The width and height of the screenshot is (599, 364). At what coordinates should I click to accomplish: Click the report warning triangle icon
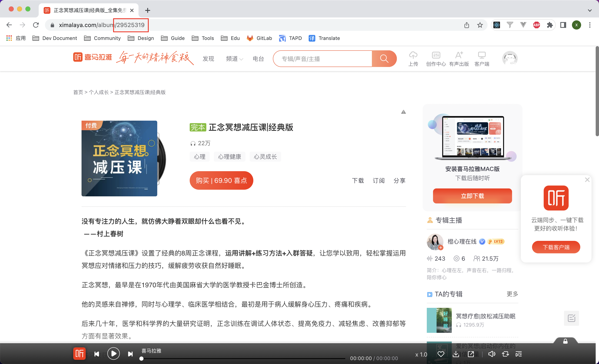403,112
